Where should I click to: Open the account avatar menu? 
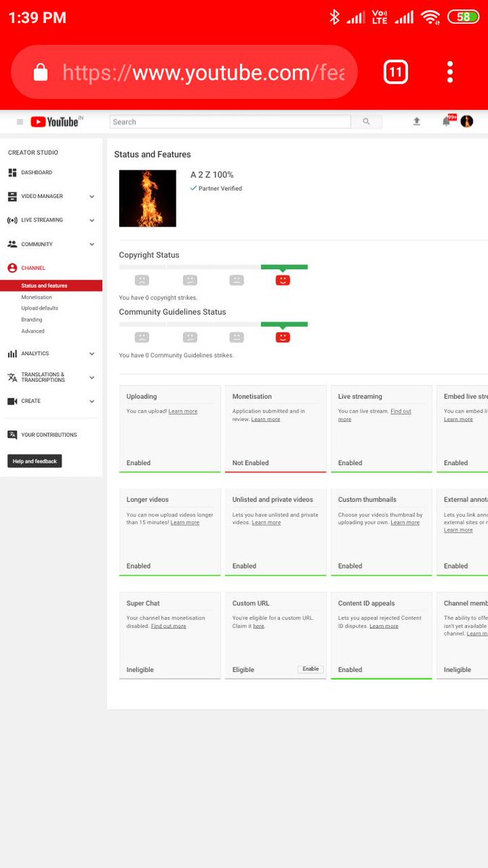coord(467,122)
